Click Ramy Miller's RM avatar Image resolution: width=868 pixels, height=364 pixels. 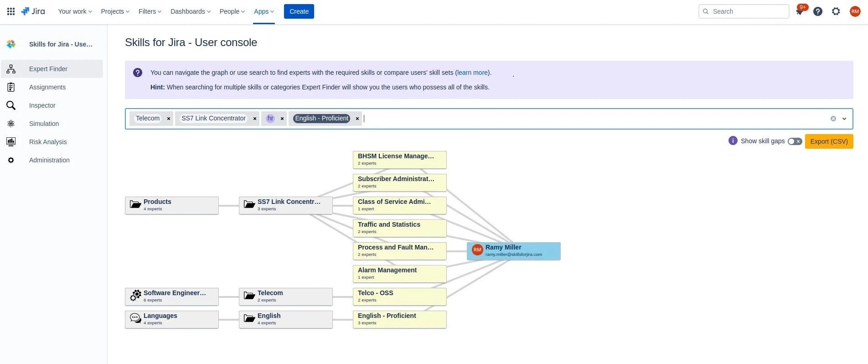tap(477, 250)
